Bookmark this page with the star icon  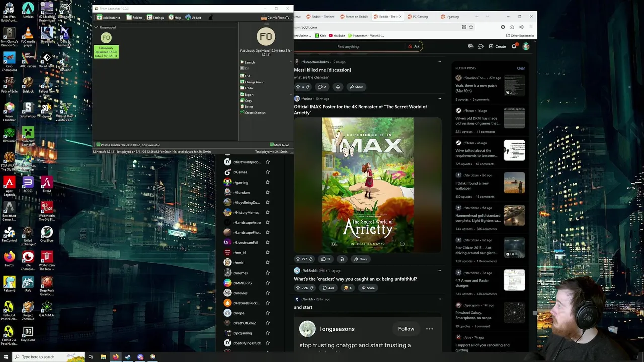(471, 27)
